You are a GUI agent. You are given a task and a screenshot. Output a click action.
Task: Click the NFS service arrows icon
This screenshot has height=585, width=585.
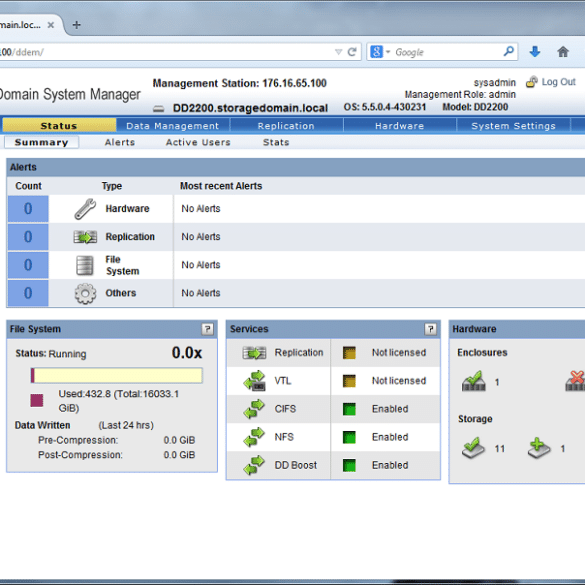[254, 437]
